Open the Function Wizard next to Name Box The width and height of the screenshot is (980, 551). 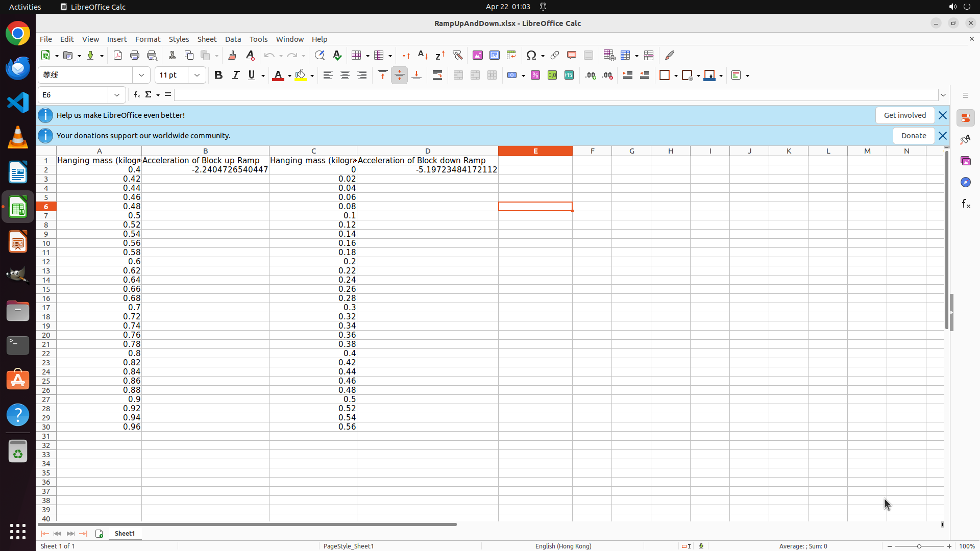136,95
